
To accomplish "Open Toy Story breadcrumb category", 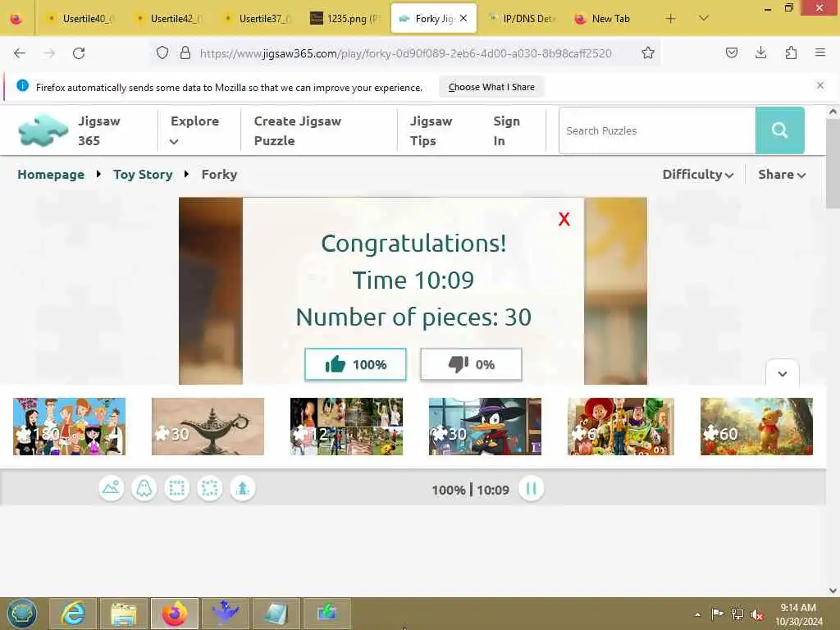I will point(143,175).
